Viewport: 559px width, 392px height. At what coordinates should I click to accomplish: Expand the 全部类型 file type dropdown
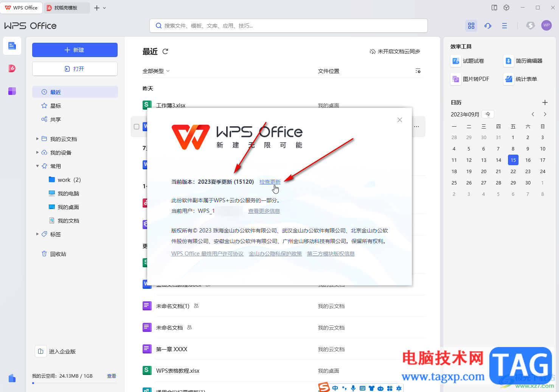(x=156, y=71)
